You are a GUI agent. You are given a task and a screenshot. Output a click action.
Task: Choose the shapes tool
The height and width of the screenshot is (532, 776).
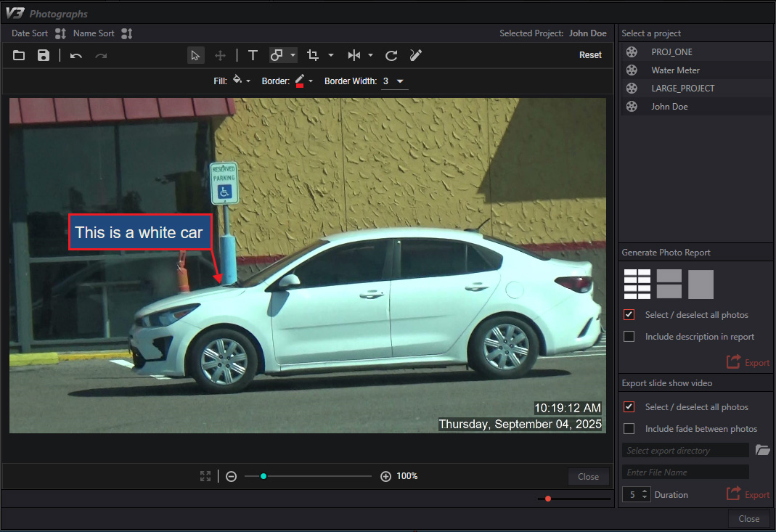(277, 55)
